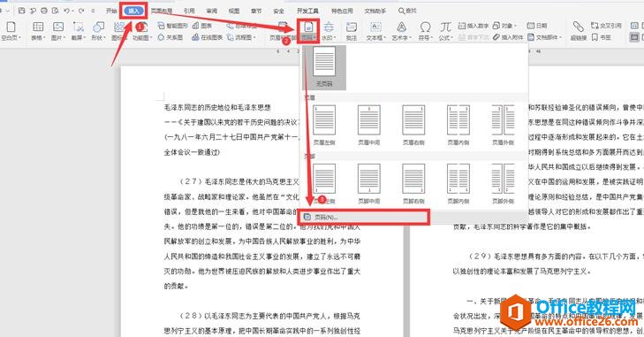Open the Formula (公式) pi tool
The image size is (644, 337).
click(445, 31)
